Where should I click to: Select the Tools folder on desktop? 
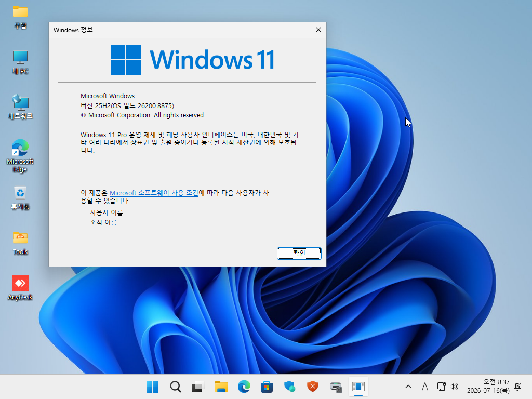[20, 243]
